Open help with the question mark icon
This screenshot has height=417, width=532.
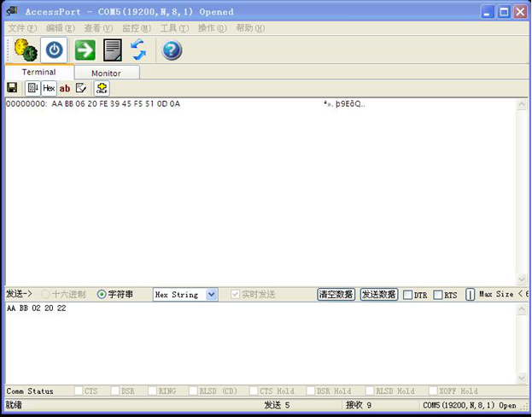(x=172, y=50)
